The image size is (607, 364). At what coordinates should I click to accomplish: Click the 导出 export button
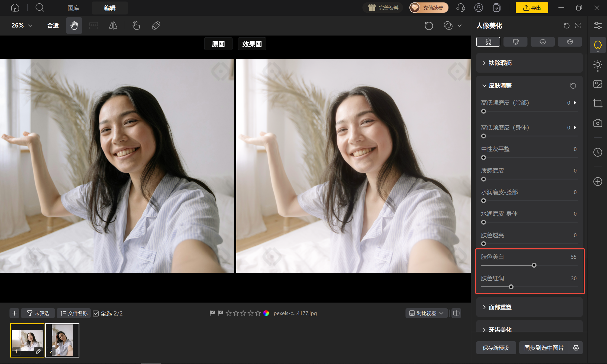point(532,8)
